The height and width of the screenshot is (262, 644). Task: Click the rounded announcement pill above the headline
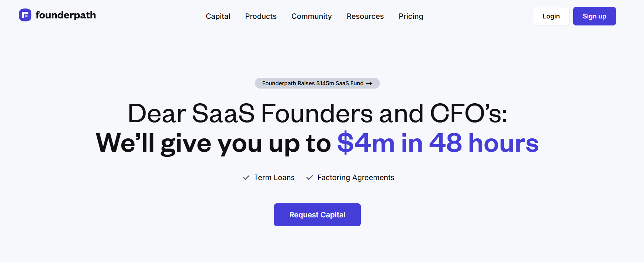point(317,83)
